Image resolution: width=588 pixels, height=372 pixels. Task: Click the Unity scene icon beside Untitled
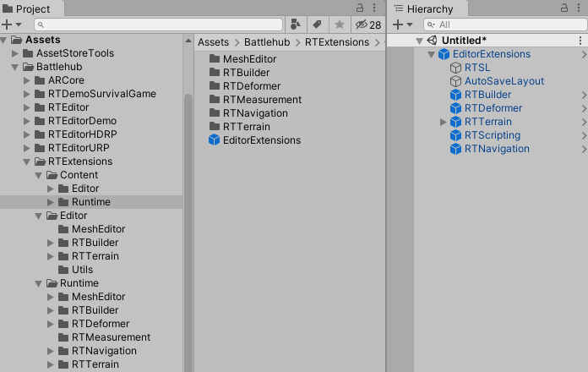(x=432, y=41)
